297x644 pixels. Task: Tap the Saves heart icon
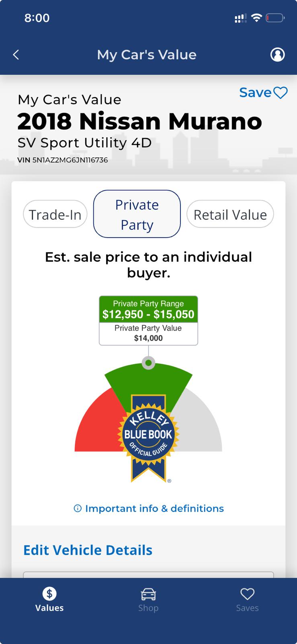tap(247, 594)
